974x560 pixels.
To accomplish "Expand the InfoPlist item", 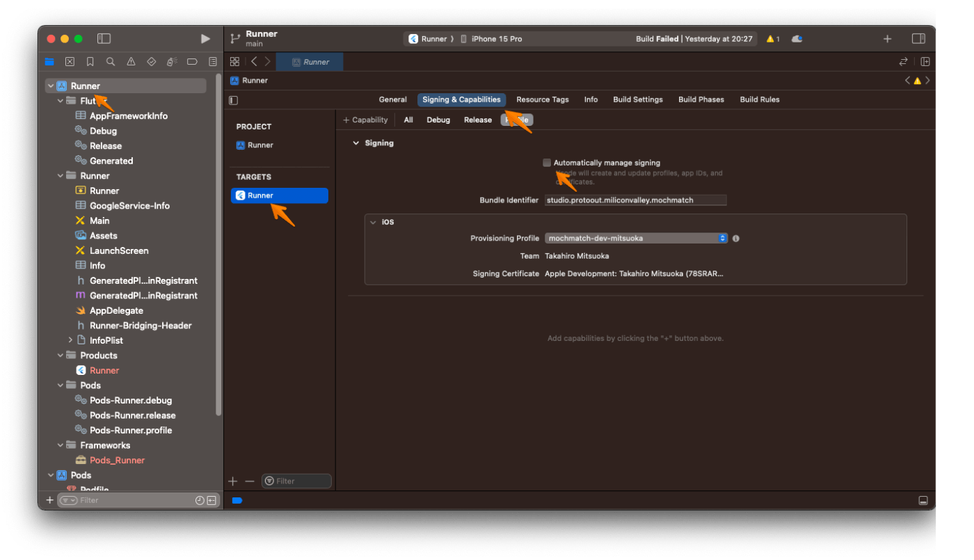I will (70, 340).
